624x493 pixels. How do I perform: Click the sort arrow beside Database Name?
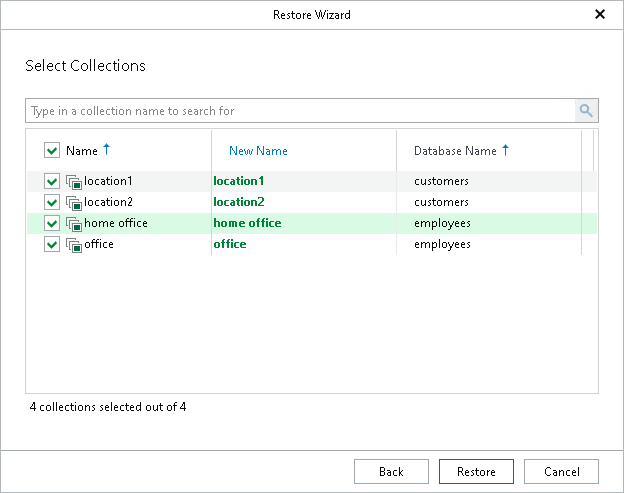pos(505,150)
